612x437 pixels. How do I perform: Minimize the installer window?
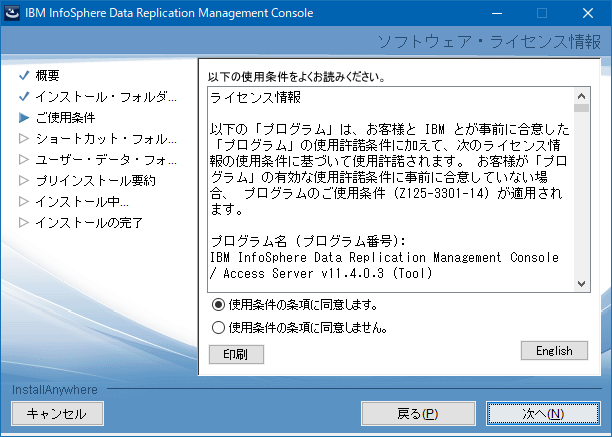497,13
